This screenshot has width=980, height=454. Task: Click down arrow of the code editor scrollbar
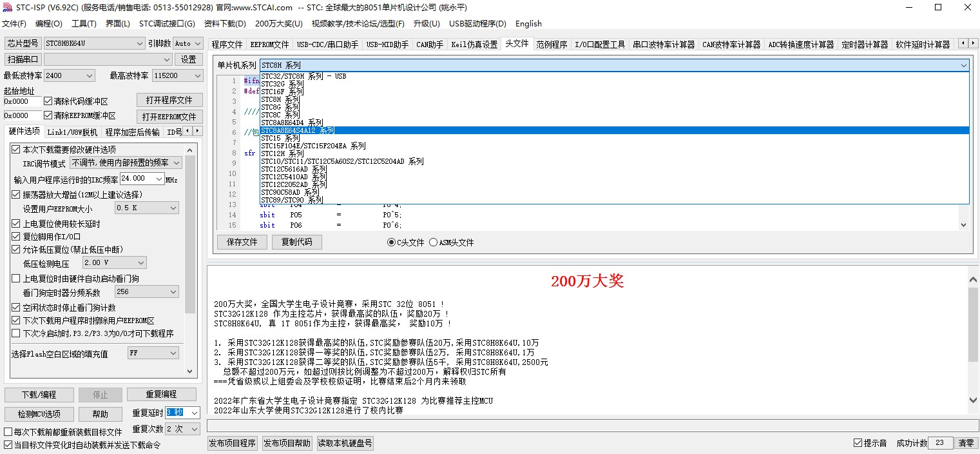coord(963,225)
